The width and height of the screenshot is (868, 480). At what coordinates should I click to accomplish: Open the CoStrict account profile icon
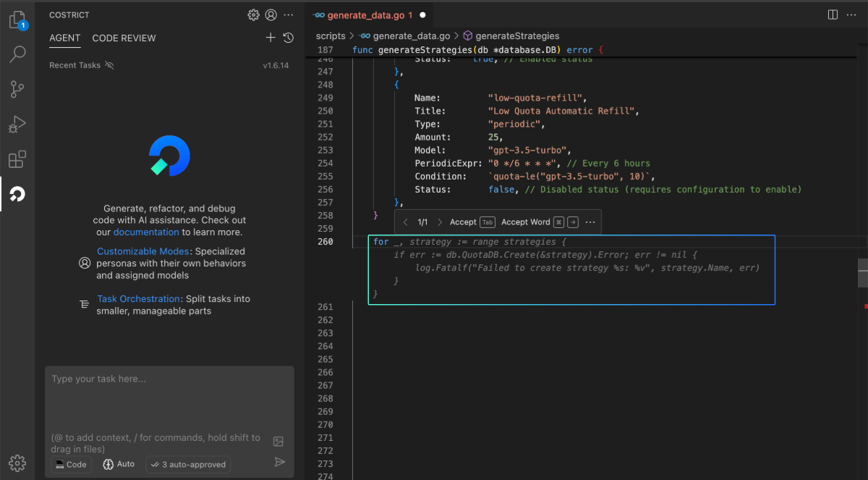point(271,14)
